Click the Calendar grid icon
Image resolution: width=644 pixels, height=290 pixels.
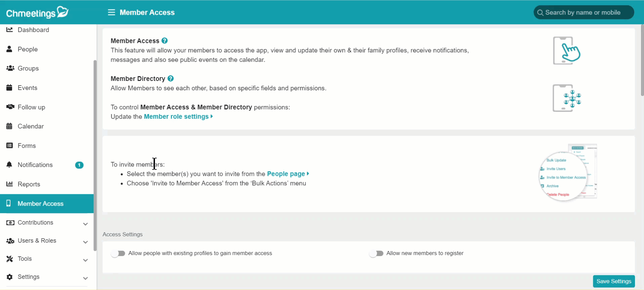click(x=9, y=126)
